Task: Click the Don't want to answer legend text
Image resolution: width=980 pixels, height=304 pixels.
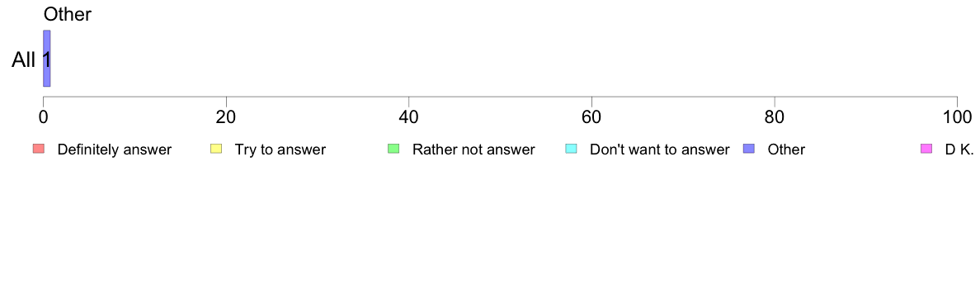Action: (x=660, y=150)
